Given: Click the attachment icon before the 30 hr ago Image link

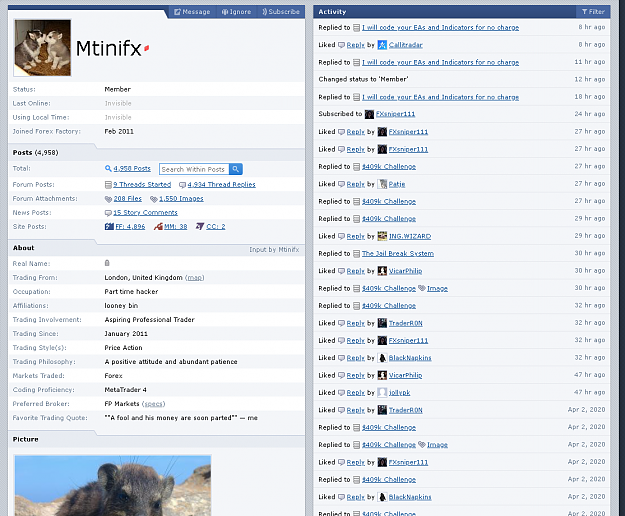Looking at the screenshot, I should click(x=422, y=288).
